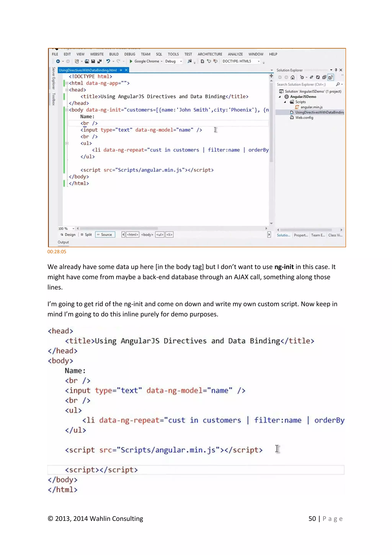The width and height of the screenshot is (392, 555).
Task: Collapse the body element outlining marker
Action: point(67,110)
